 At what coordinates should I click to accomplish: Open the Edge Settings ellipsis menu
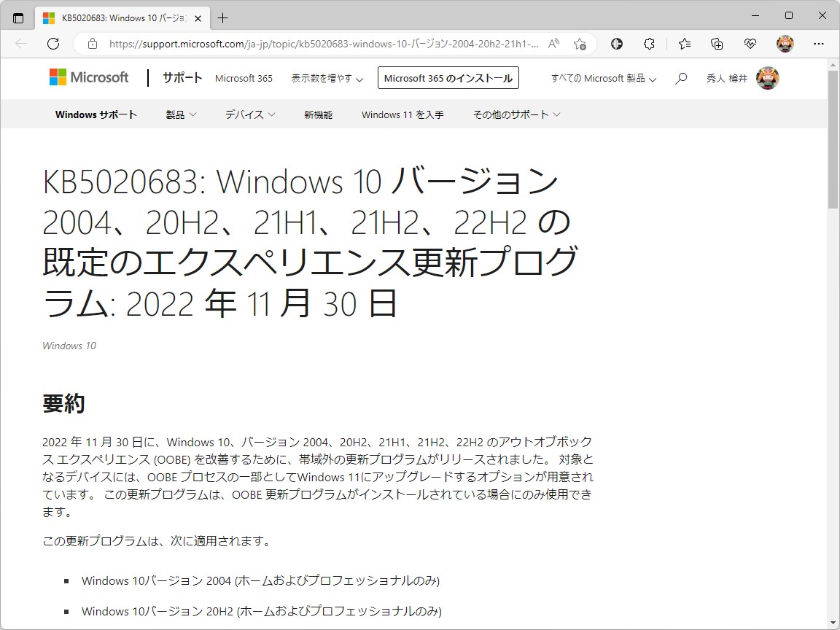click(819, 44)
